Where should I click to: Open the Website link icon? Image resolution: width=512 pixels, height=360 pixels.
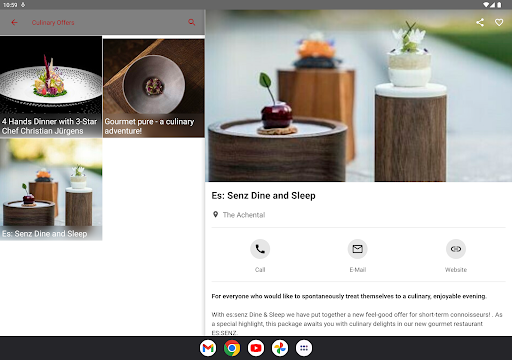click(x=456, y=249)
